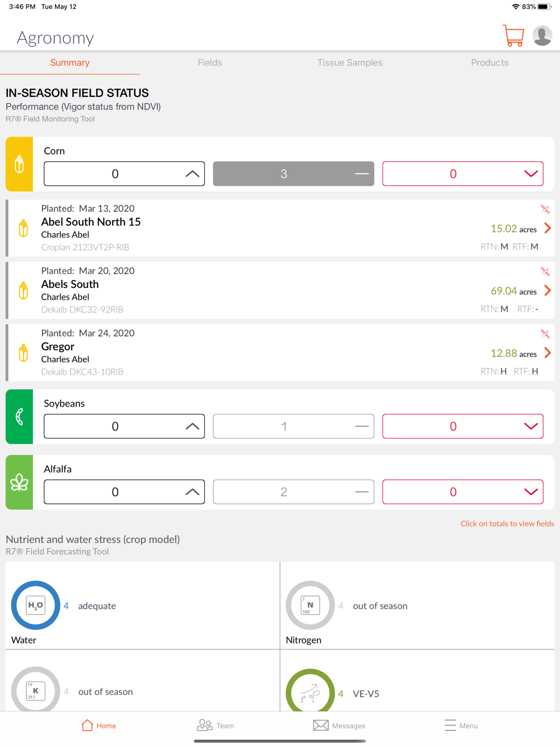Select the Abels South field name
The height and width of the screenshot is (747, 560).
[70, 284]
